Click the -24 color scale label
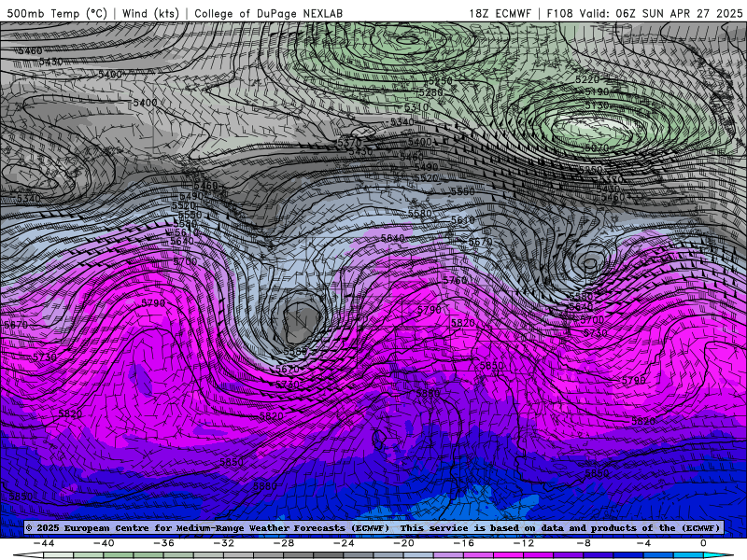This screenshot has width=747, height=560. click(344, 543)
